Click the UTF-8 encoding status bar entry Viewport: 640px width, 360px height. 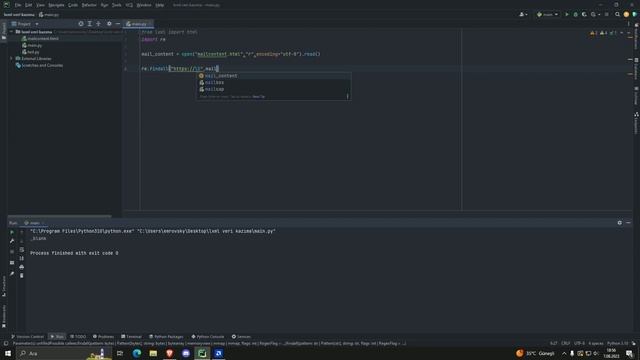(579, 343)
